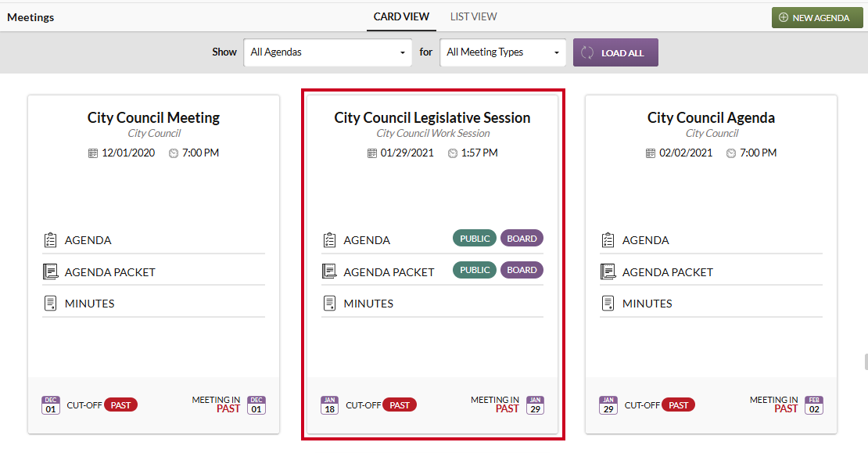Click clock icon next to 7:00 PM on City Council Meeting
868x453 pixels.
point(174,153)
